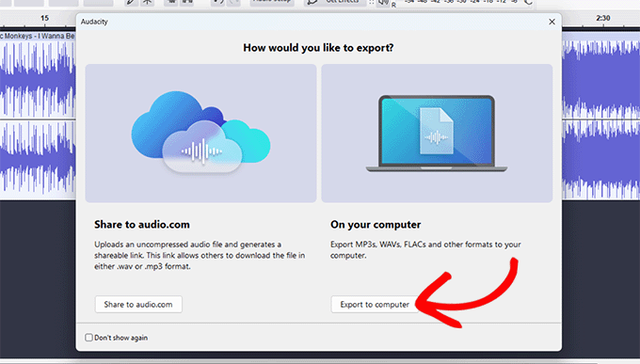Click the 15 mark on the timeline ruler
The image size is (640, 364).
(44, 18)
